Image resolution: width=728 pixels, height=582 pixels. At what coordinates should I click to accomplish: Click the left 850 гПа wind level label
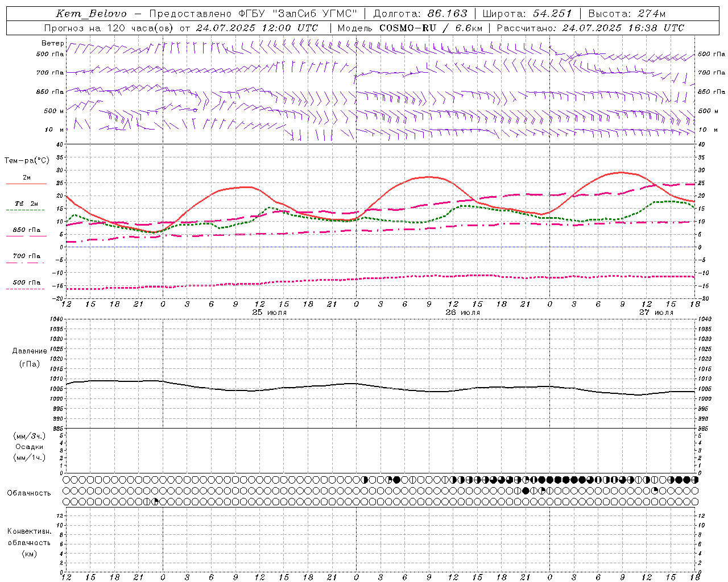click(50, 92)
